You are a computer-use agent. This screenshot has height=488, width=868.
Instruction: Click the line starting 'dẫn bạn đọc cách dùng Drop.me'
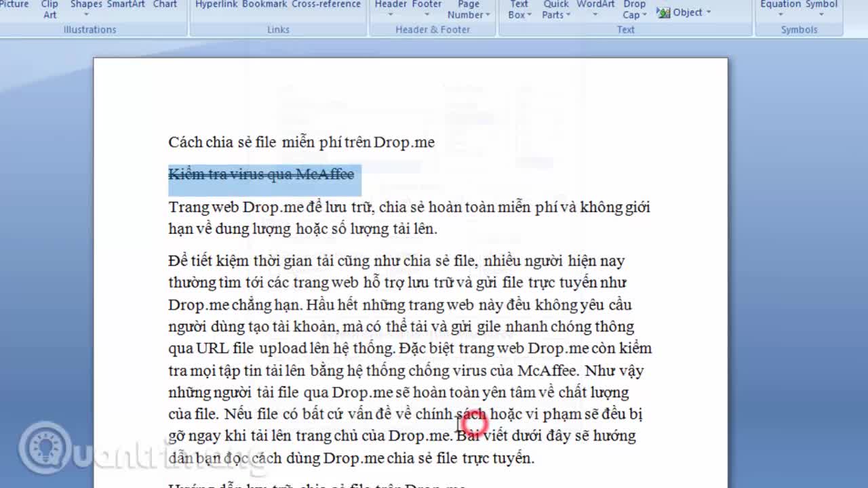coord(351,458)
